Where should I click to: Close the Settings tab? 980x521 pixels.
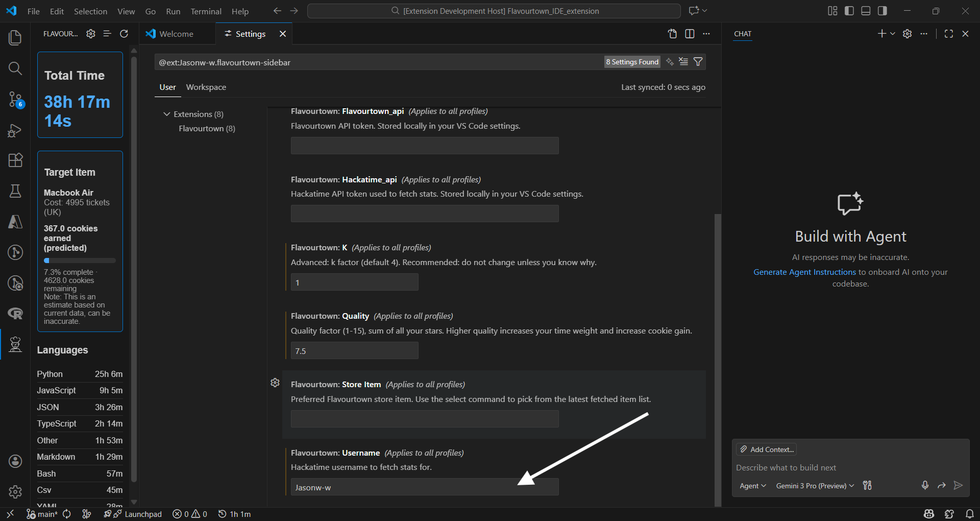click(283, 34)
